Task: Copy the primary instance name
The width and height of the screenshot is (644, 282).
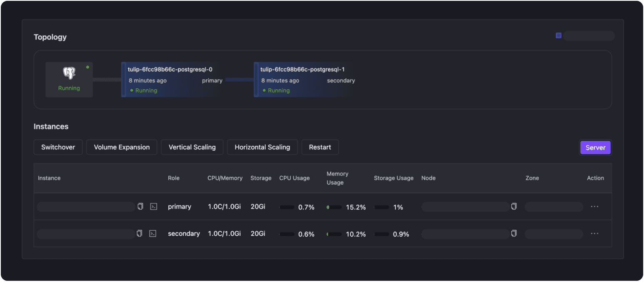Action: pyautogui.click(x=140, y=206)
